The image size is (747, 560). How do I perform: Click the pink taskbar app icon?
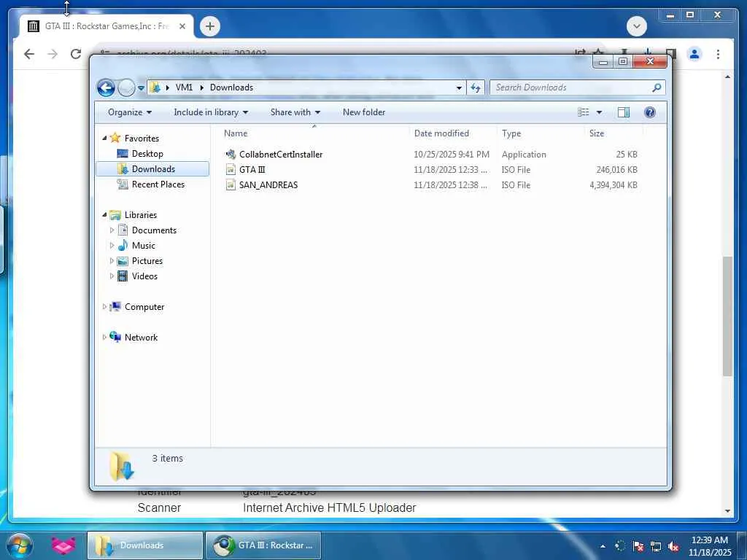(x=63, y=545)
